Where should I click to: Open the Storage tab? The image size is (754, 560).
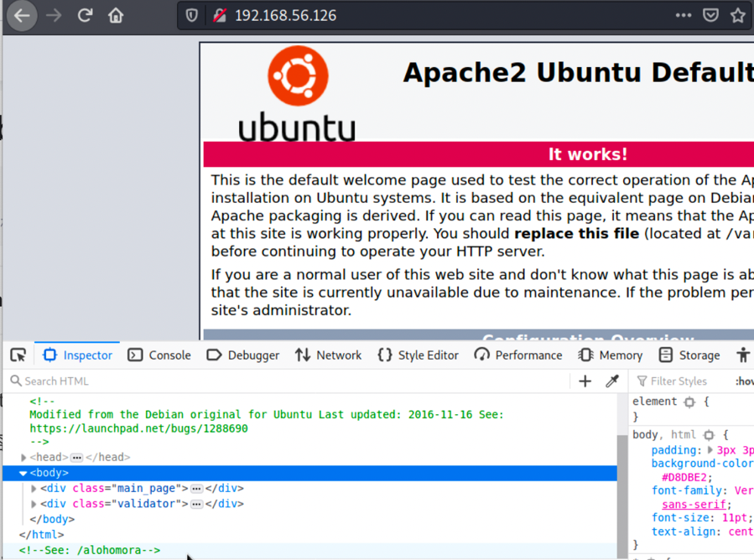(x=689, y=355)
